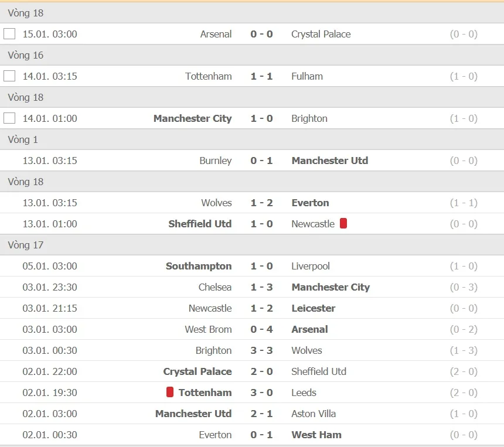Click the 05.01. 03:00 match time
The image size is (504, 447).
[50, 266]
